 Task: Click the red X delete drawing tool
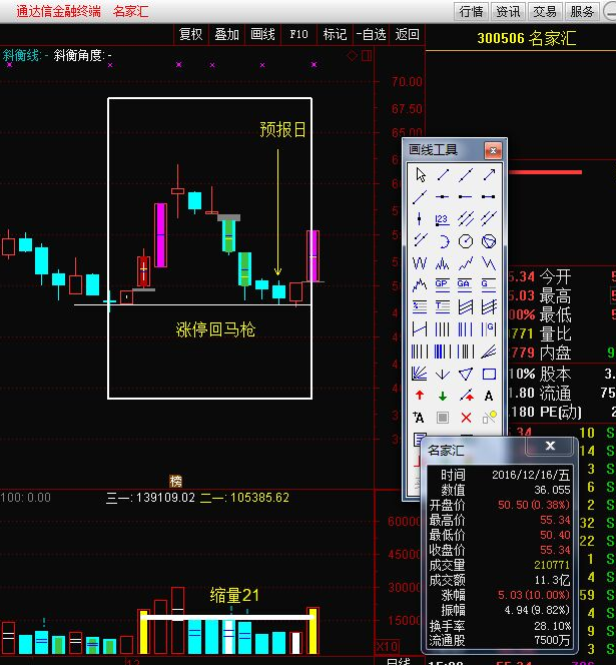[466, 418]
